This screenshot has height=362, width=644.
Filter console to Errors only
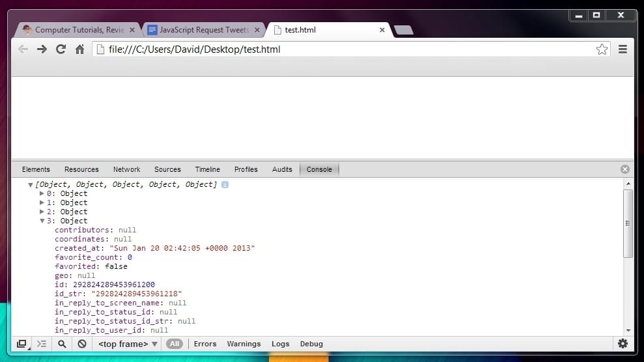pos(205,344)
